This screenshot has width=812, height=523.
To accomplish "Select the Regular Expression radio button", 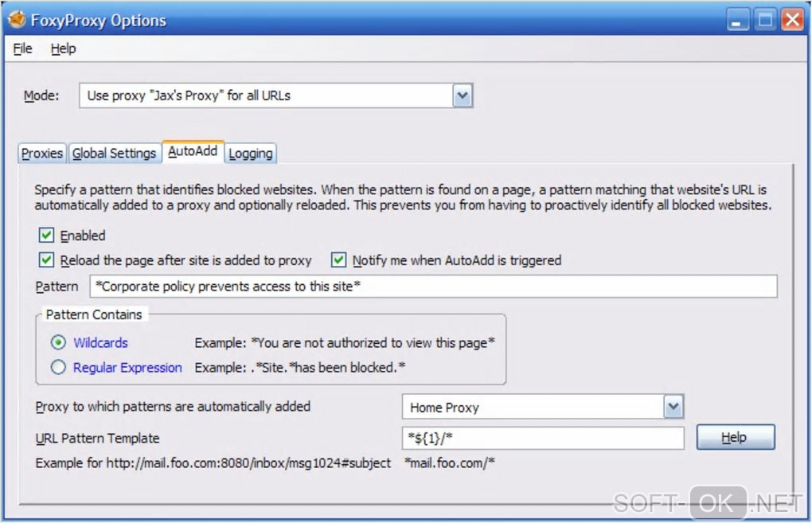I will (x=58, y=367).
